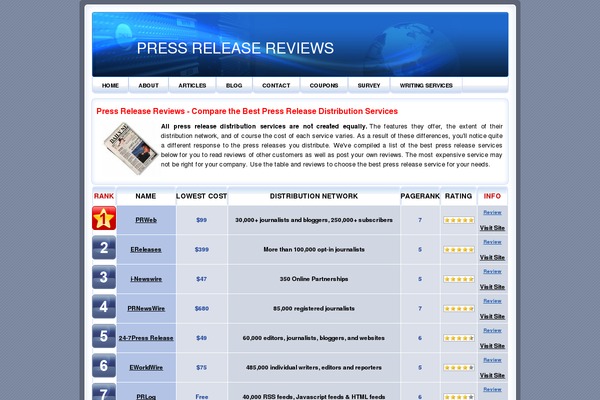Open the PRWeb name link
Image resolution: width=600 pixels, height=400 pixels.
[146, 220]
